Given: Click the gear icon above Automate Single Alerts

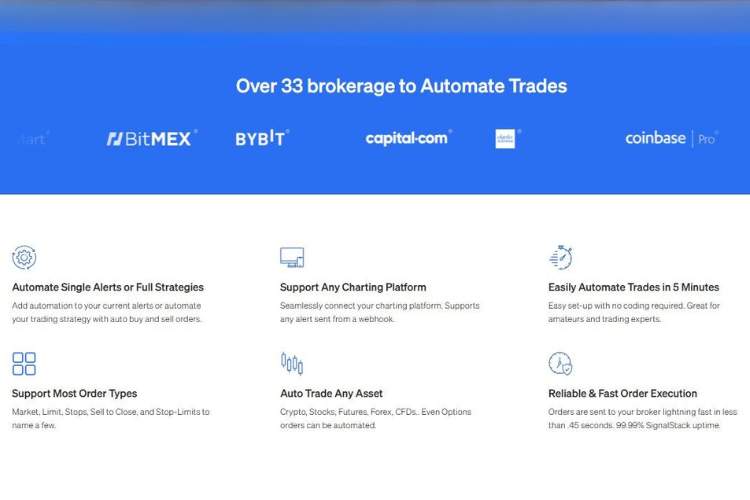Looking at the screenshot, I should pyautogui.click(x=24, y=257).
